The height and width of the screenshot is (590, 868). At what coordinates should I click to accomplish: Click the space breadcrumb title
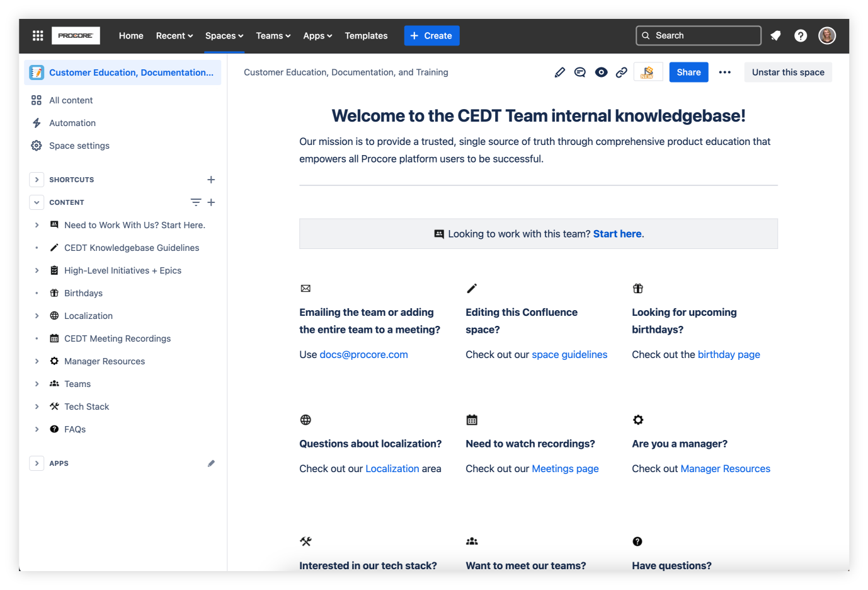(346, 72)
